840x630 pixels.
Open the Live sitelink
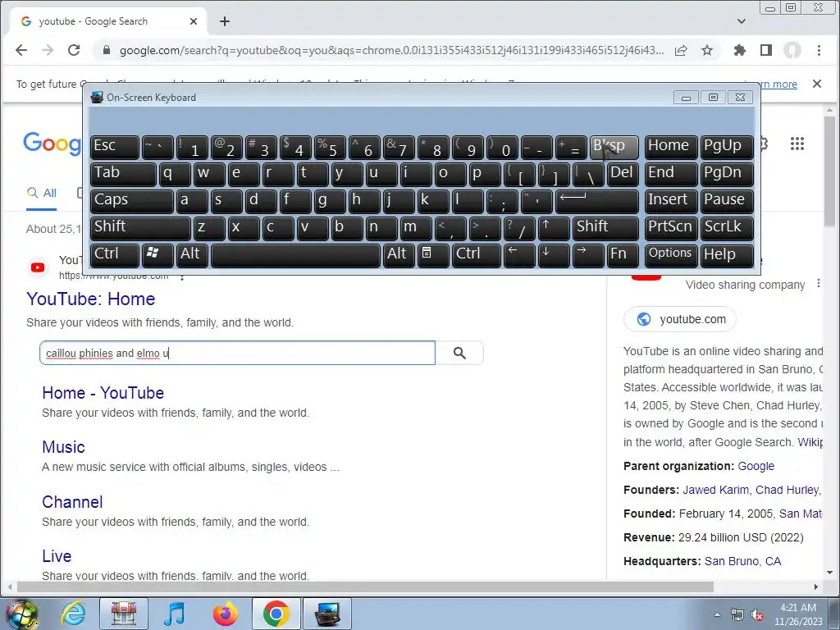pos(57,556)
